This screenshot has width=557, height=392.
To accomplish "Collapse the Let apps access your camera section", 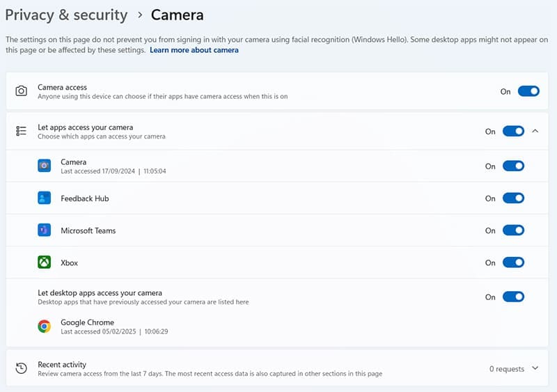I will tap(535, 131).
